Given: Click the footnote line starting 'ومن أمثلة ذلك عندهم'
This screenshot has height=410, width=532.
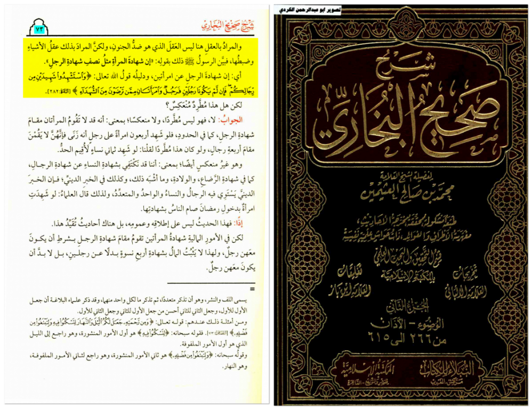Looking at the screenshot, I should (139, 322).
